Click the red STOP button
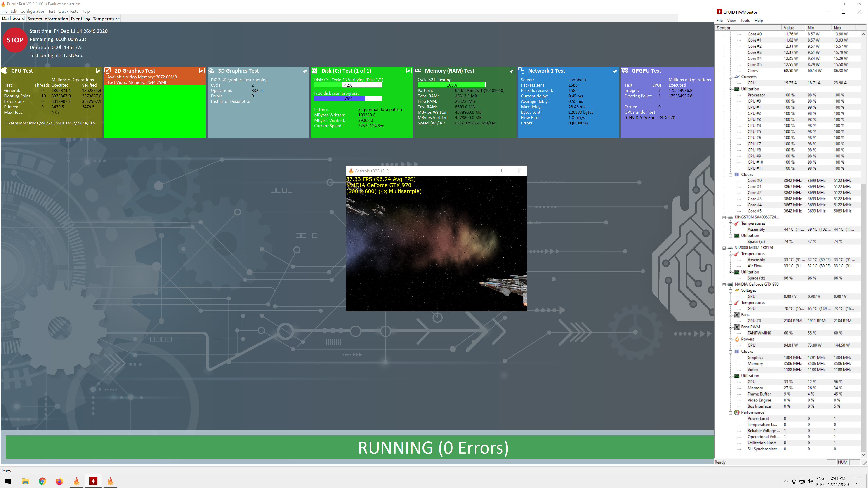 point(15,40)
